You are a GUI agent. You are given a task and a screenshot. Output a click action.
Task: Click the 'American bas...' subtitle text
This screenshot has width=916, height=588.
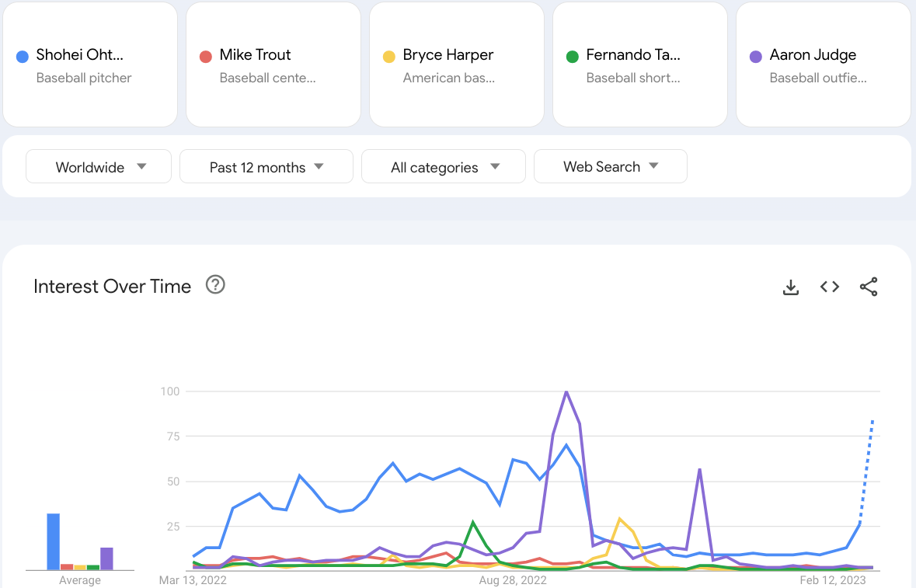[x=448, y=78]
